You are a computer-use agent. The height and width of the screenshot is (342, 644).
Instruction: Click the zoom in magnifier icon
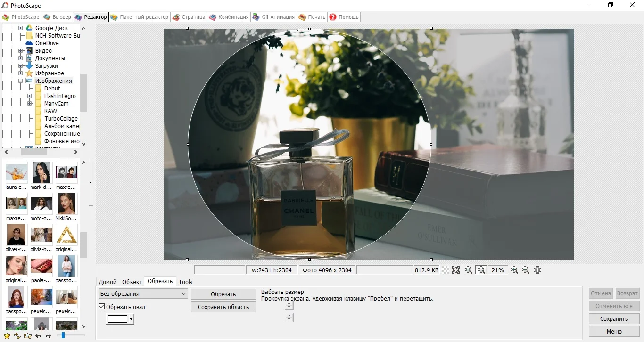514,270
